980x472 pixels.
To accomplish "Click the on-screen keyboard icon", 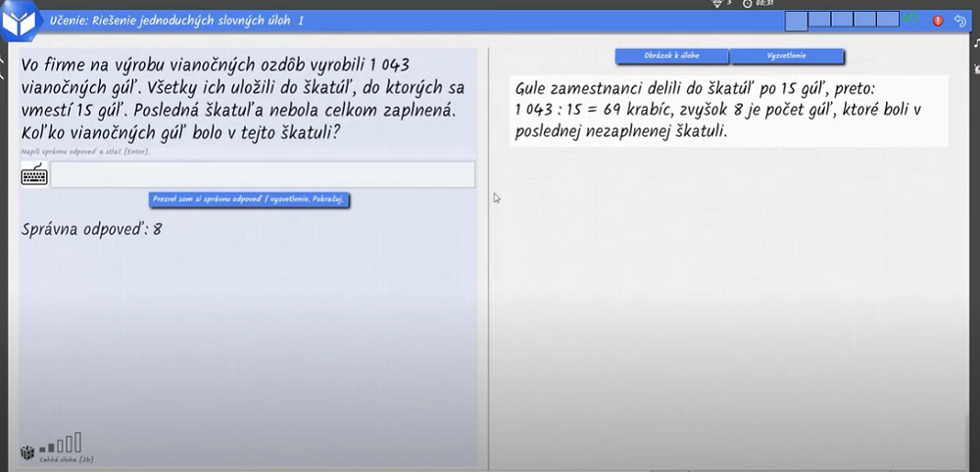I will 34,175.
